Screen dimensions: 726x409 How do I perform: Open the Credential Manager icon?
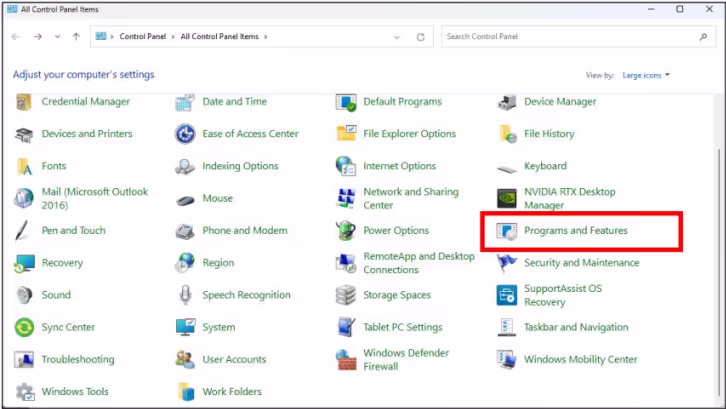click(x=24, y=102)
